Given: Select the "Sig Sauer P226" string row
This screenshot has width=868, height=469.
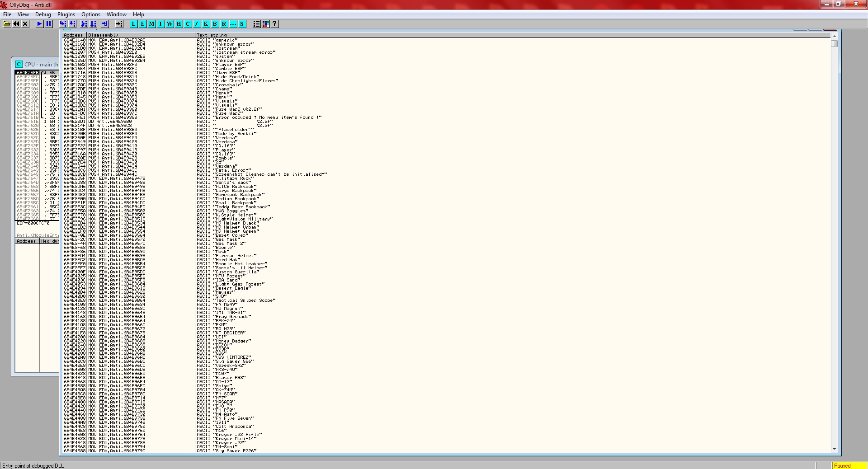Looking at the screenshot, I should pos(447,451).
